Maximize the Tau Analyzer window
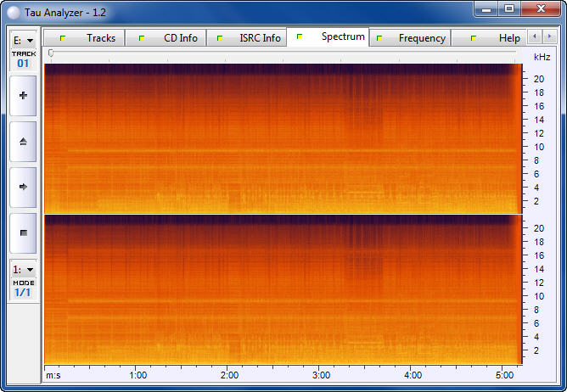567x392 pixels. [508, 8]
